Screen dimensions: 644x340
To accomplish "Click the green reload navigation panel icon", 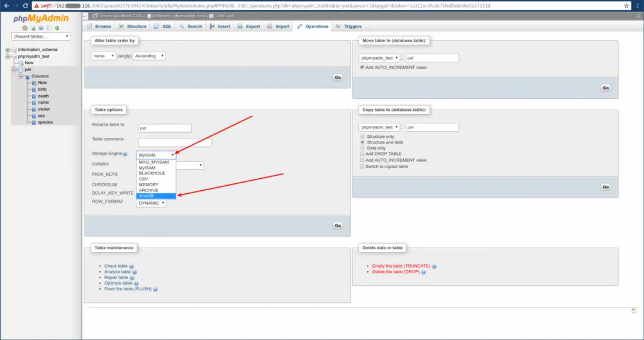I will 57,28.
